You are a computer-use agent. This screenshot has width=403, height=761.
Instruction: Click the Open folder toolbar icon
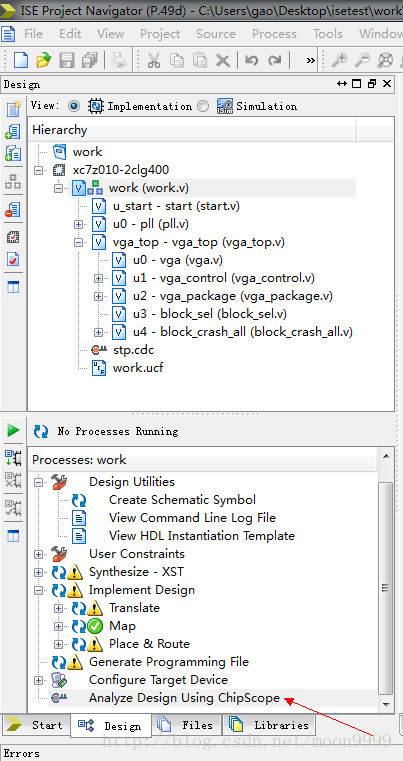click(44, 60)
